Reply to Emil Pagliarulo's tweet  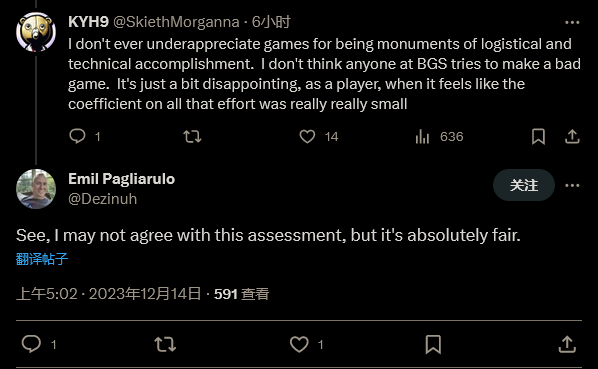[x=31, y=344]
